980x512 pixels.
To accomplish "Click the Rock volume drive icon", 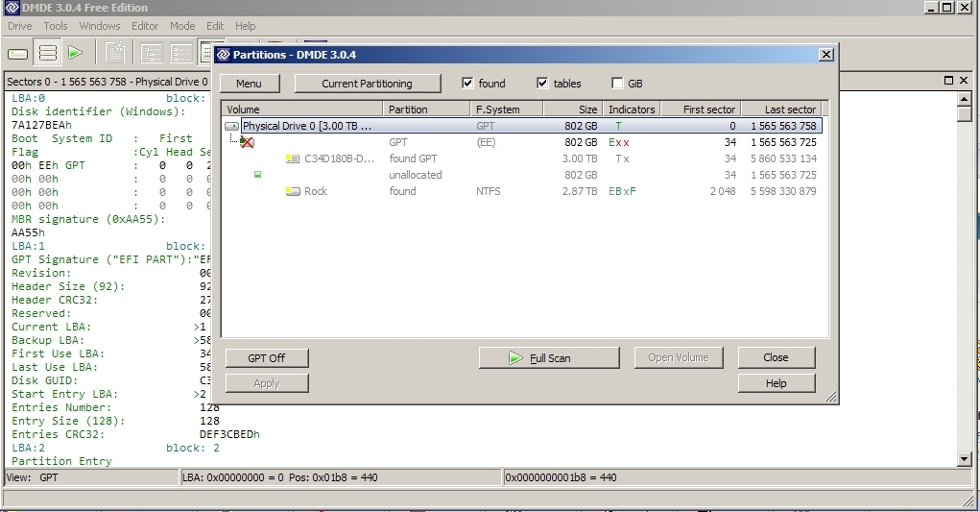I will (293, 191).
